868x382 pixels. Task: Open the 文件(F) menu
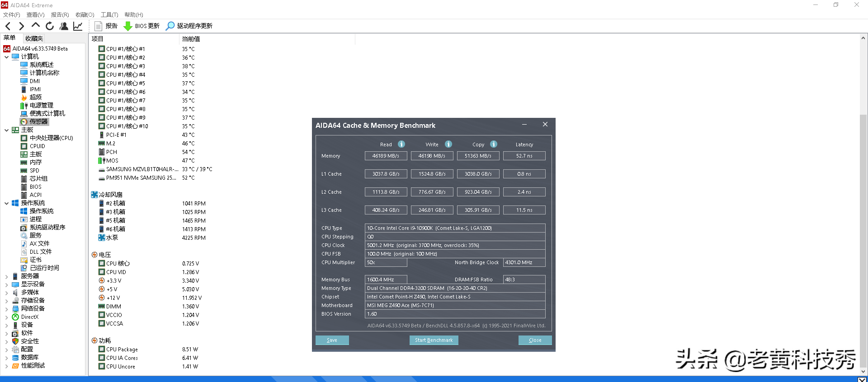point(11,15)
